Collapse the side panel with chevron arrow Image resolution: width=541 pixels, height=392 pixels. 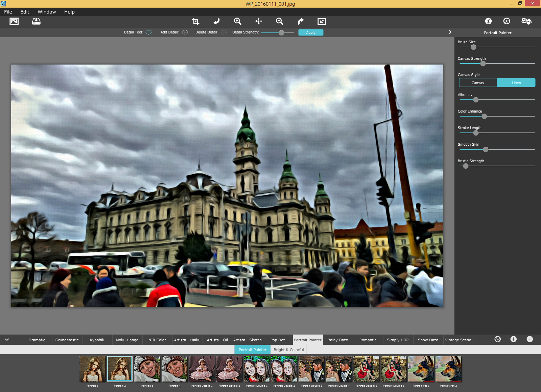(450, 32)
